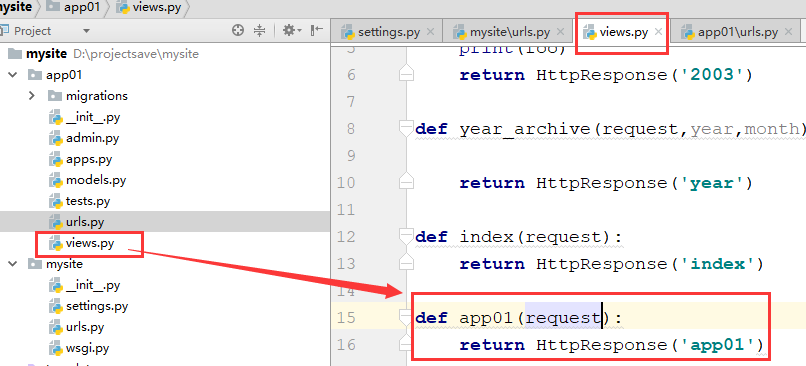Open the Project panel settings gear
The height and width of the screenshot is (366, 806).
(x=292, y=31)
